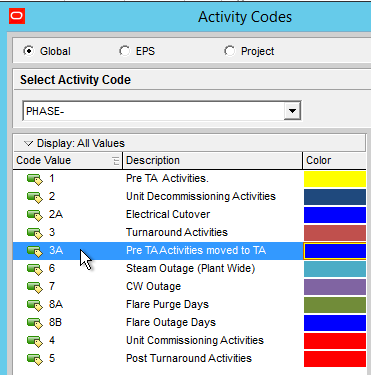The height and width of the screenshot is (375, 371).
Task: Select 'Unit Decommissioning Activities' description
Action: tap(201, 196)
